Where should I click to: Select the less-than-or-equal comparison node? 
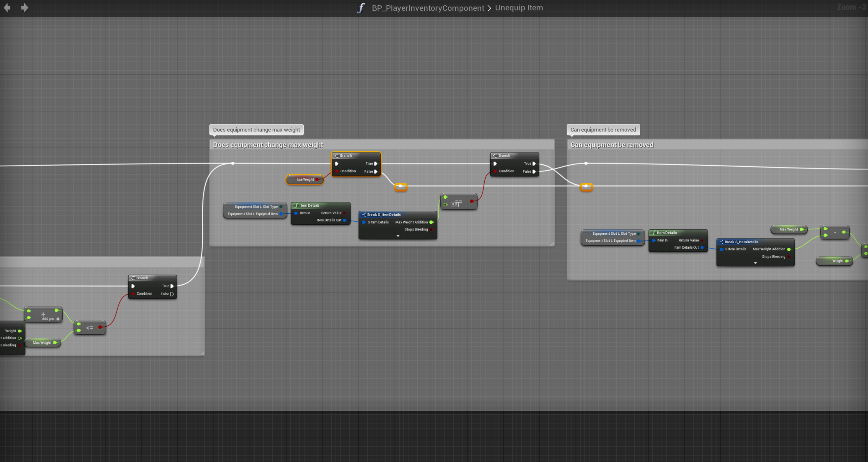(x=90, y=327)
